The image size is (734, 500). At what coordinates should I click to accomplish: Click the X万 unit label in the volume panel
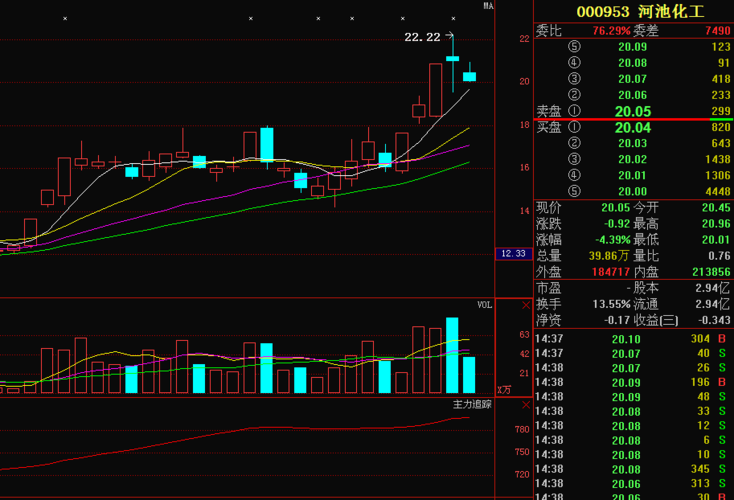coord(504,388)
